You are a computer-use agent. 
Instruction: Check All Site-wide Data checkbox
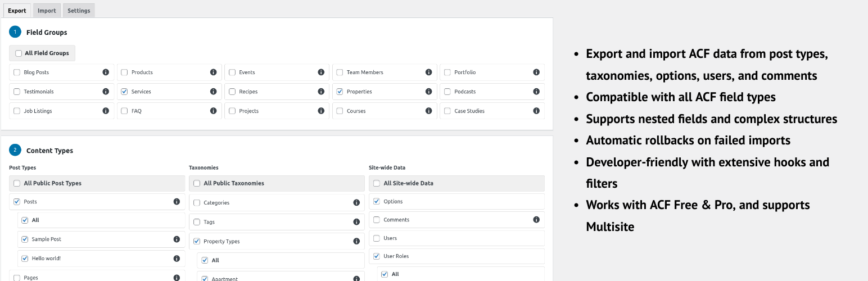click(x=377, y=183)
